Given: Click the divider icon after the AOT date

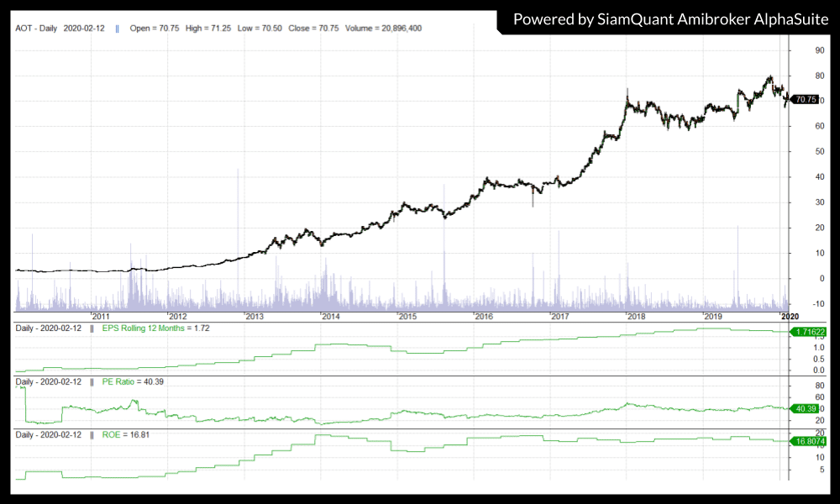Looking at the screenshot, I should [x=117, y=28].
